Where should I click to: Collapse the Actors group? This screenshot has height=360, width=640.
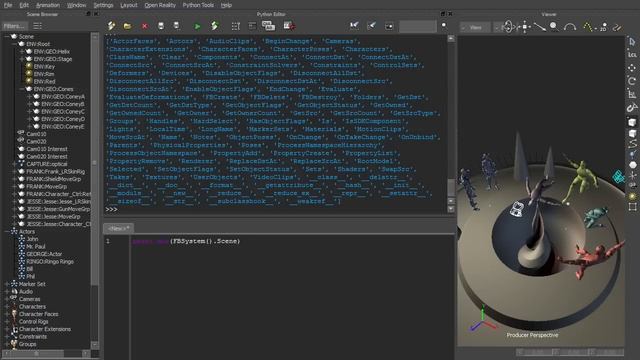click(x=7, y=231)
